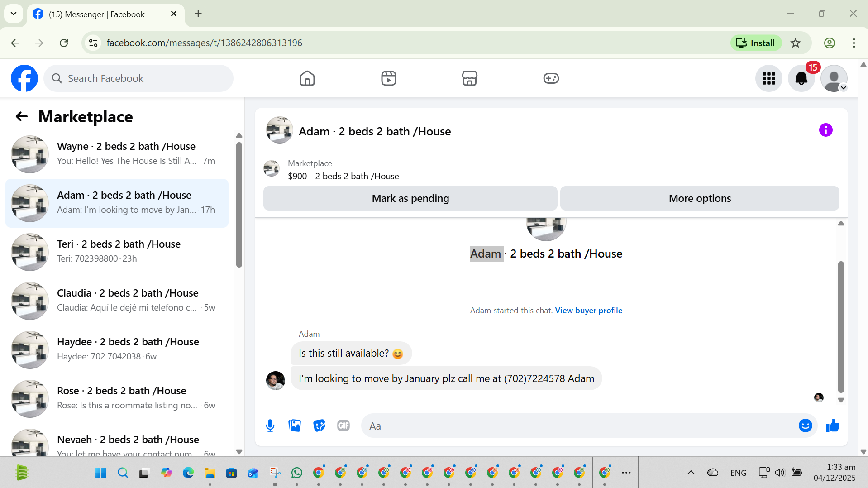Viewport: 868px width, 488px height.
Task: Open Windows taskbar search
Action: coord(122,473)
